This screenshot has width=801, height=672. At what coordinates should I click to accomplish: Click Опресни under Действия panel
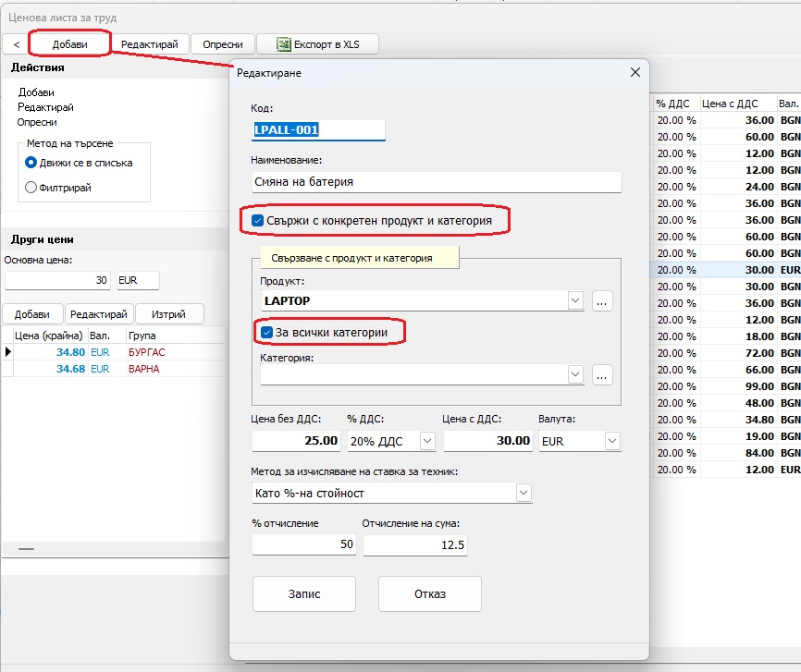(x=37, y=122)
